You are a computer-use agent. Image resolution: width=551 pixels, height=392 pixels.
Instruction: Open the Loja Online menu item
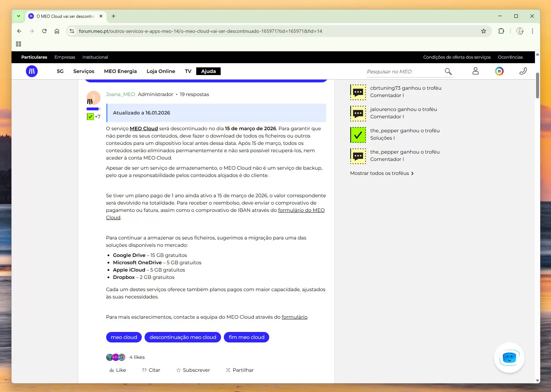[161, 71]
